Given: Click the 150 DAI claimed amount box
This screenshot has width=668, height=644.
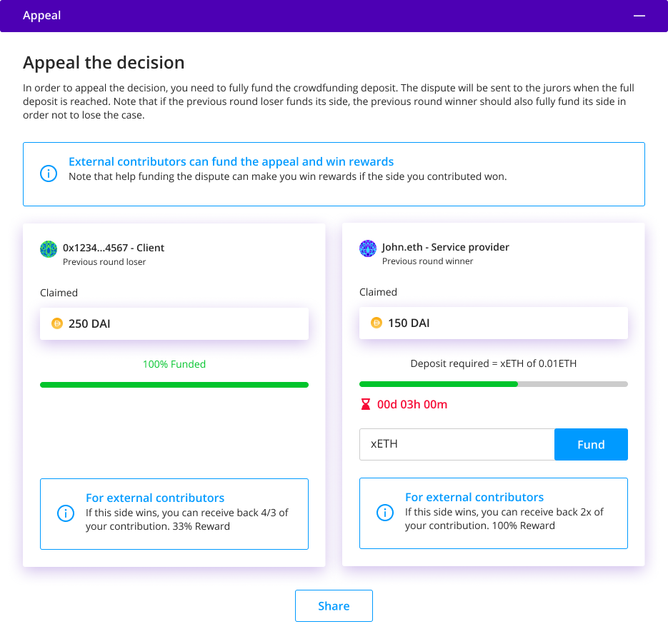Looking at the screenshot, I should coord(494,323).
